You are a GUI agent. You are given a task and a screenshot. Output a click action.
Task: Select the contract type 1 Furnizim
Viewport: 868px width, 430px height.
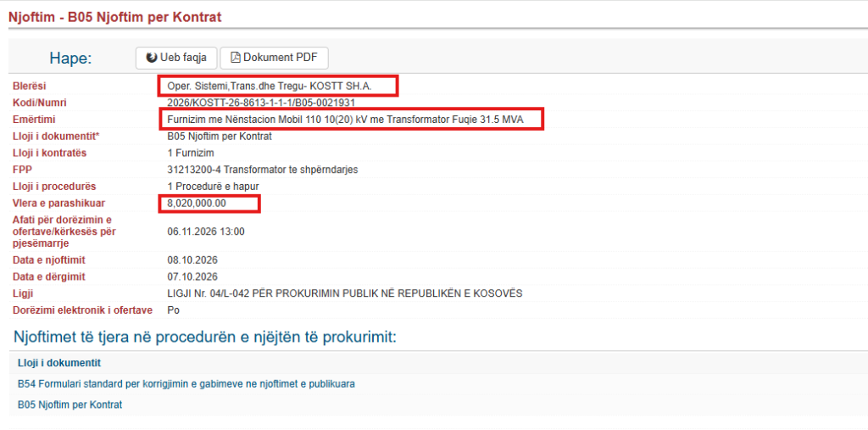tap(191, 153)
